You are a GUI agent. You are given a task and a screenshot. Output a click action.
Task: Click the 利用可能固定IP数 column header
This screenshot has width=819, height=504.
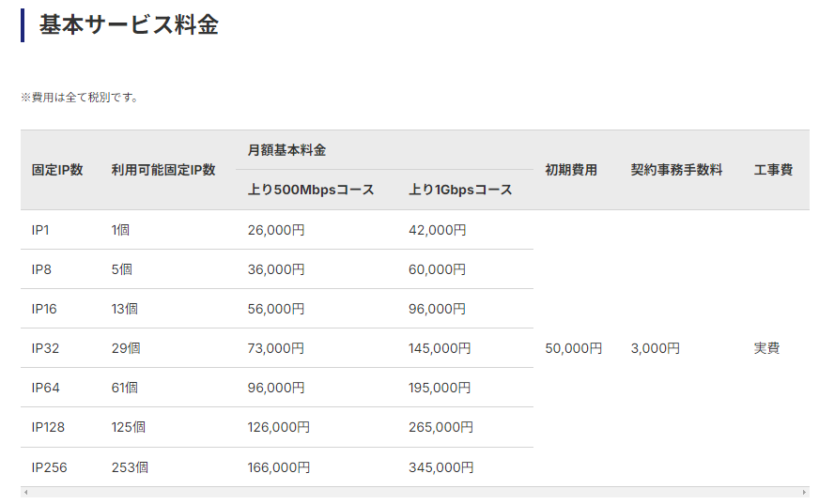(x=163, y=170)
